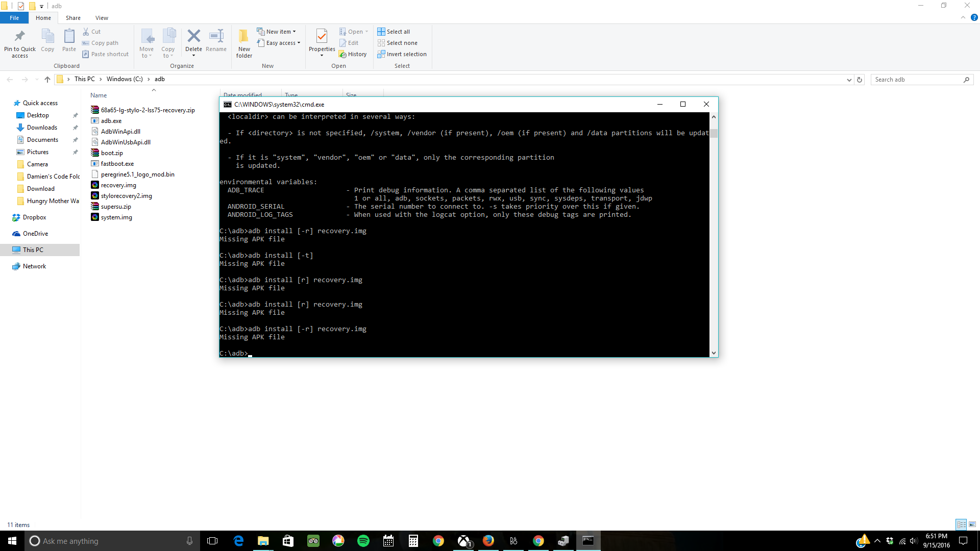This screenshot has width=980, height=551.
Task: Open the File menu tab
Action: (15, 17)
